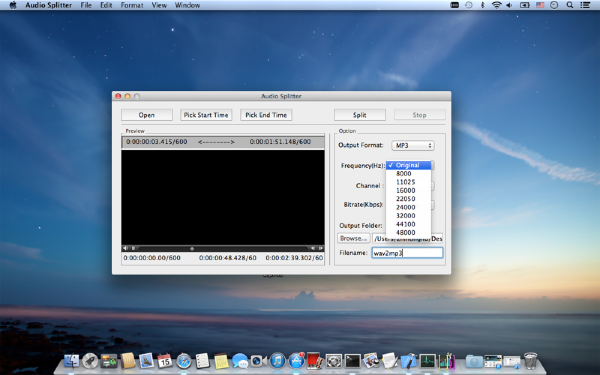Open yellow Notes icon in dock
The image size is (600, 375).
(x=221, y=361)
